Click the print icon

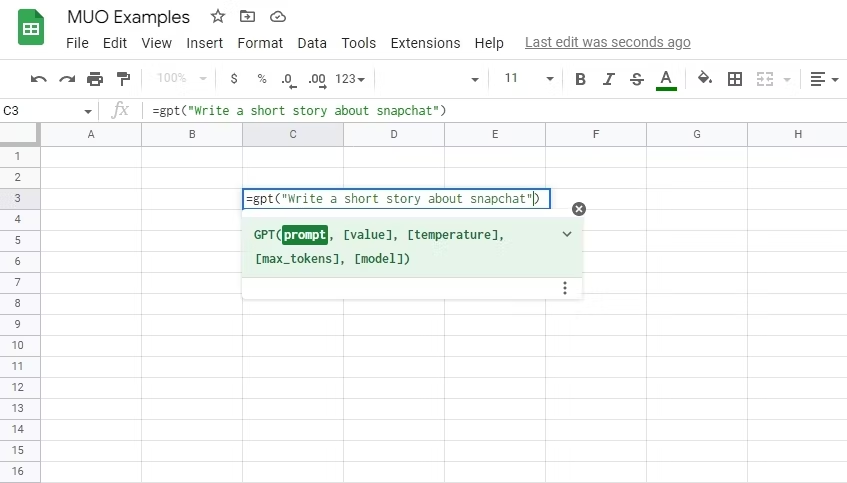(x=95, y=79)
